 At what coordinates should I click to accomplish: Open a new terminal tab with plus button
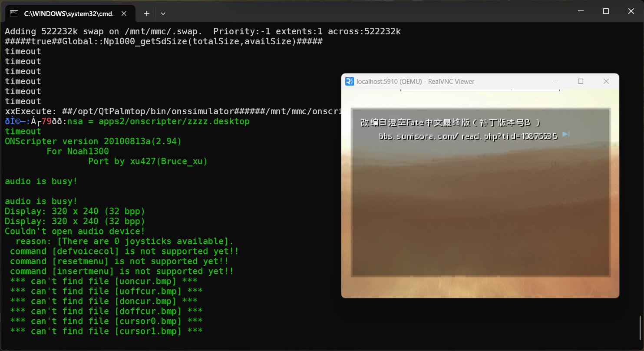click(x=147, y=13)
